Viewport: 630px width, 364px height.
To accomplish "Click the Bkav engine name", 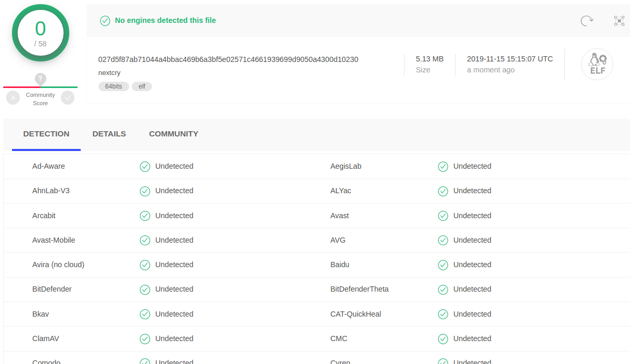I will pyautogui.click(x=41, y=314).
